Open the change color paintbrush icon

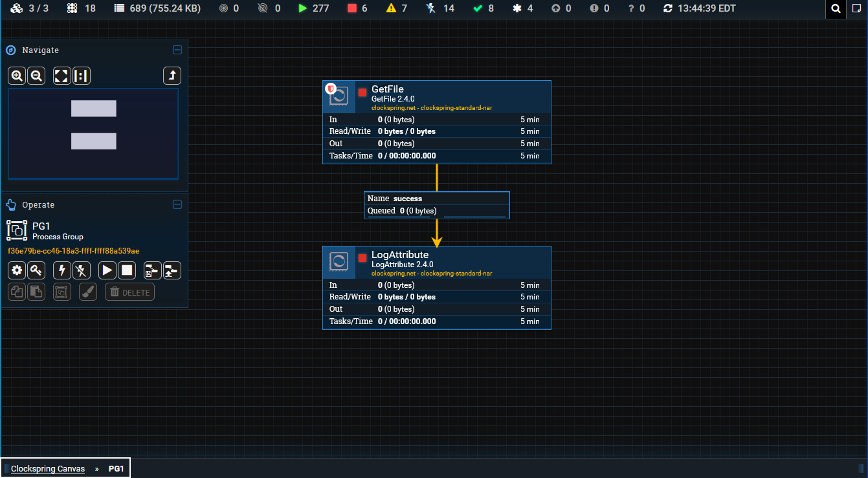[x=88, y=292]
